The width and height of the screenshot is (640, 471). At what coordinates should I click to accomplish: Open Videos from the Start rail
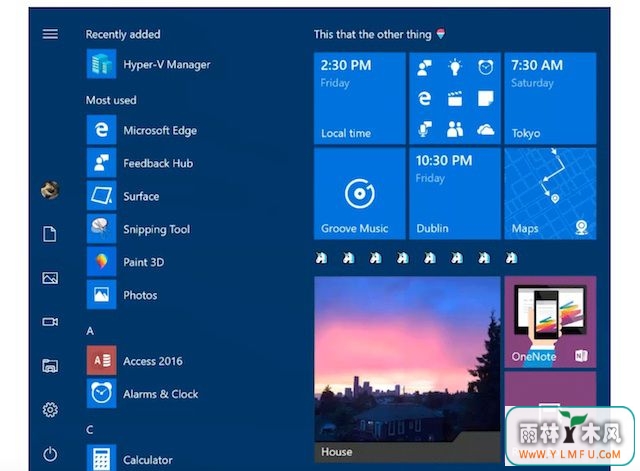click(x=50, y=322)
